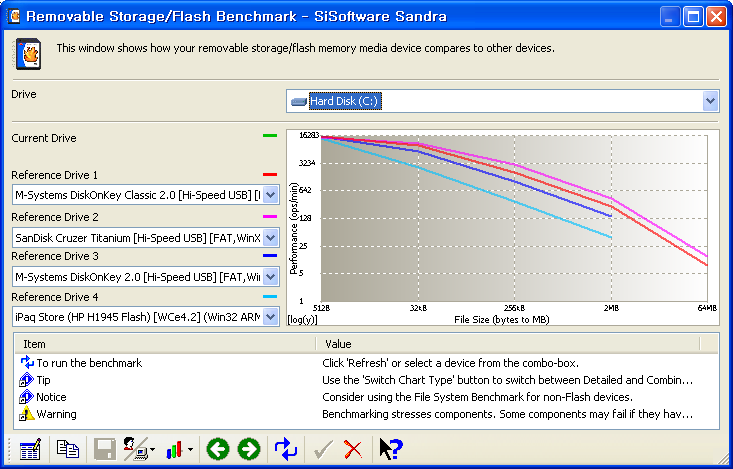Open the chart type dropdown arrow

(x=190, y=450)
